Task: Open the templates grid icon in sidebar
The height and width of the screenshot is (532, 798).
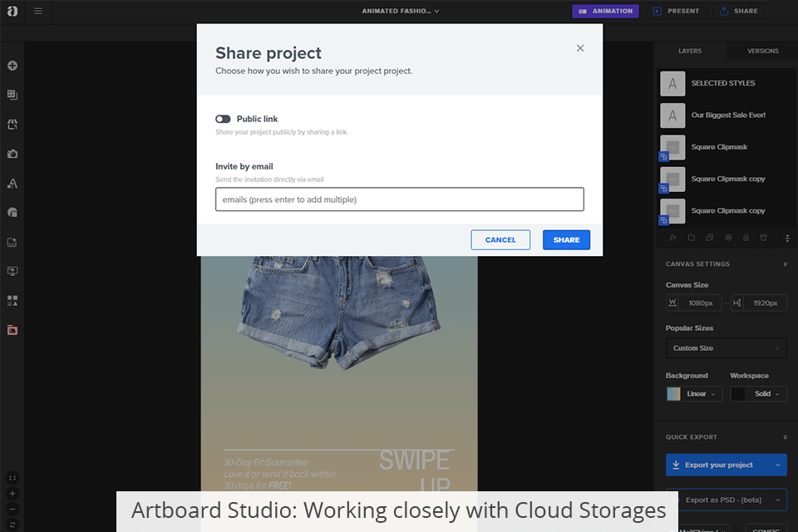Action: [x=12, y=95]
